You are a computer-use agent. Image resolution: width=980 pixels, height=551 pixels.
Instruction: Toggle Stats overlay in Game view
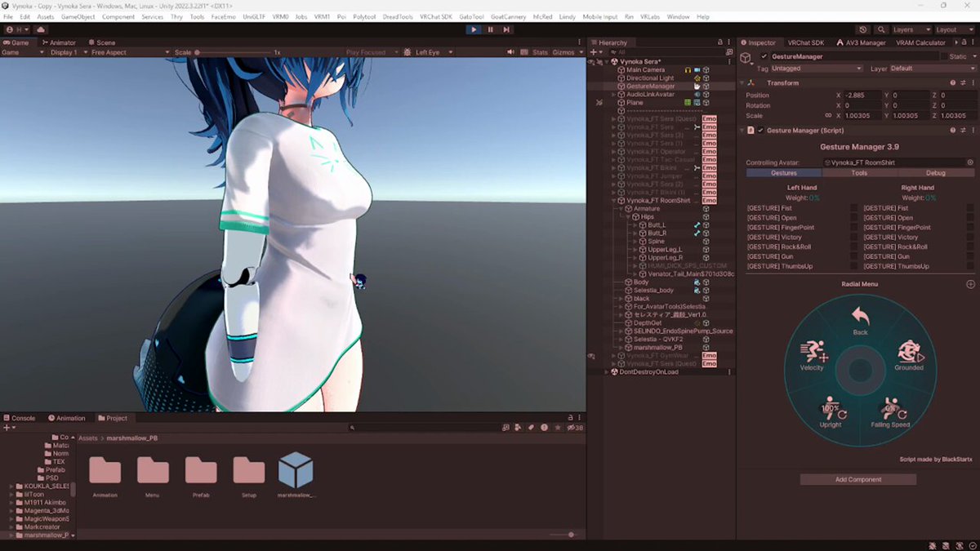[x=541, y=52]
